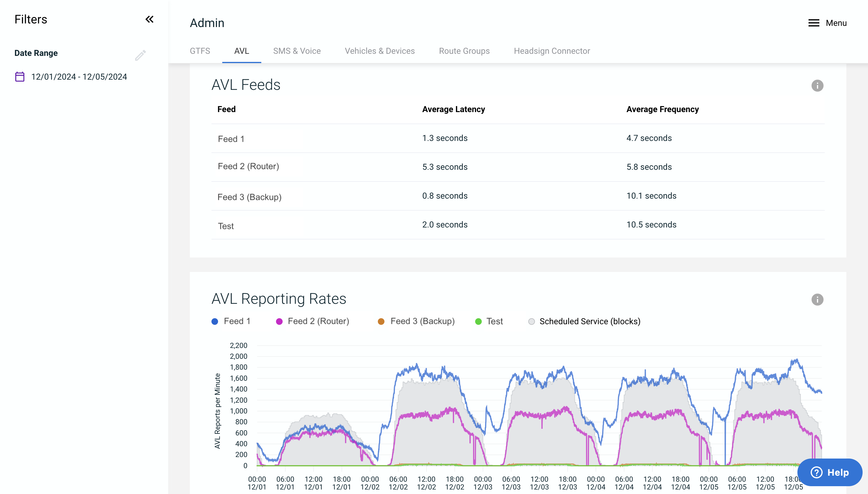Select the Test feed row name
Image resolution: width=868 pixels, height=494 pixels.
coord(226,226)
